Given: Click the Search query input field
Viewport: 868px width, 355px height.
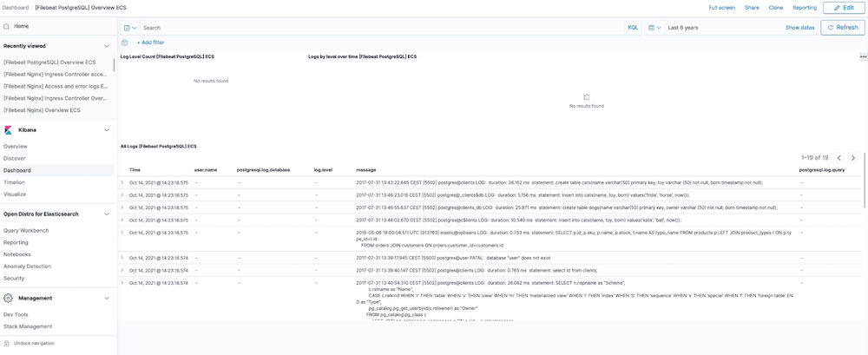Looking at the screenshot, I should point(382,28).
